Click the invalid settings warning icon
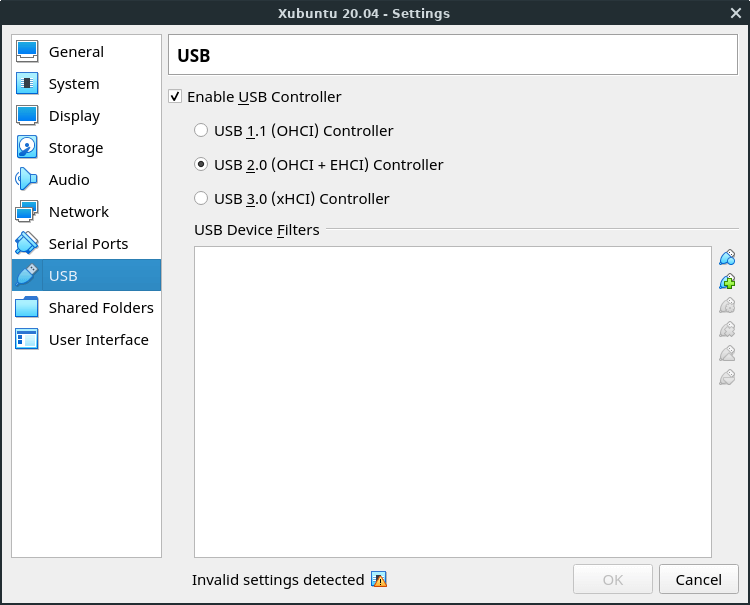Viewport: 750px width, 605px height. pos(378,580)
